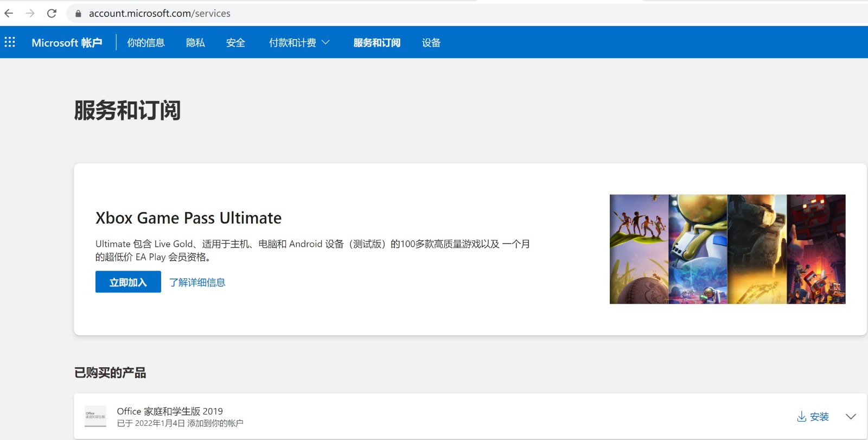This screenshot has height=440, width=868.
Task: Go to the 安全 section
Action: point(235,43)
